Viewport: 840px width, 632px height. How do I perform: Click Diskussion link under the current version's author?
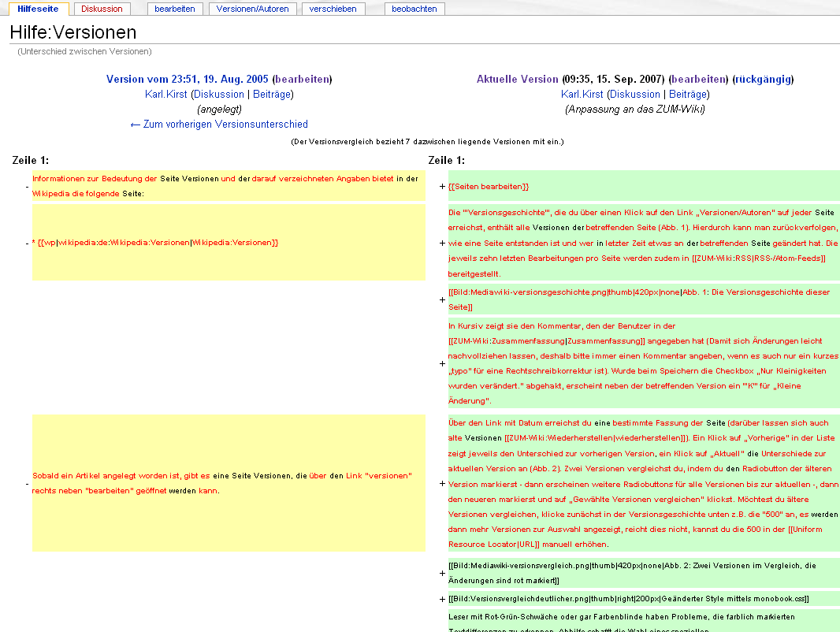coord(634,95)
